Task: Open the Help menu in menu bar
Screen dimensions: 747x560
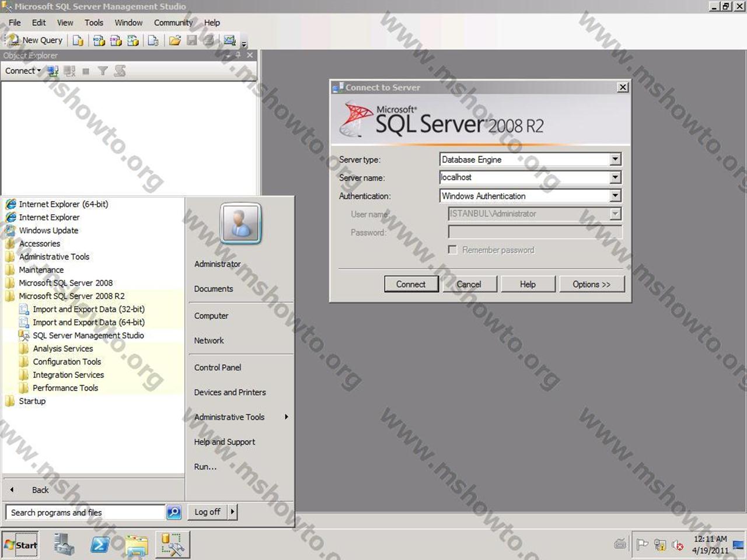Action: point(212,23)
